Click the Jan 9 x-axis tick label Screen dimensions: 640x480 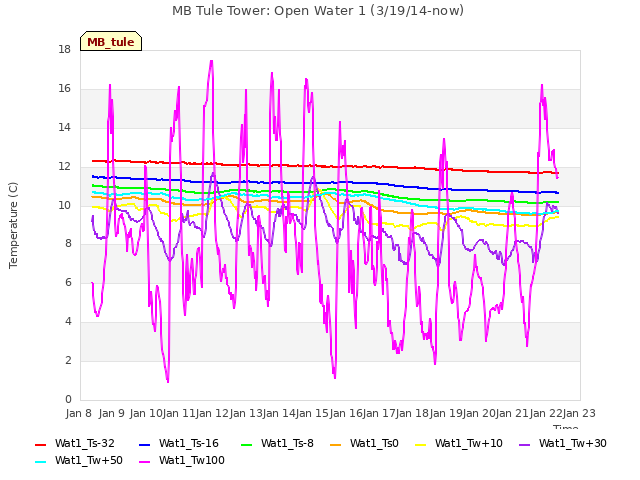click(x=112, y=413)
